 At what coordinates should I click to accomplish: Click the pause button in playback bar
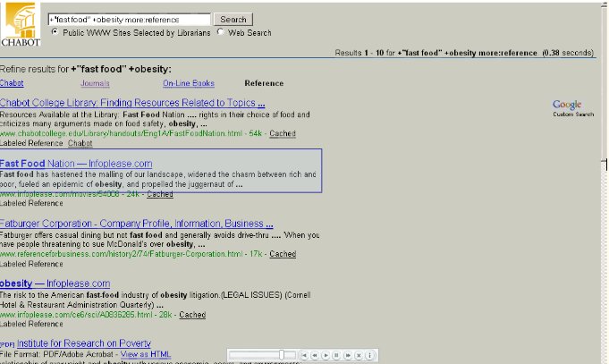pos(337,355)
